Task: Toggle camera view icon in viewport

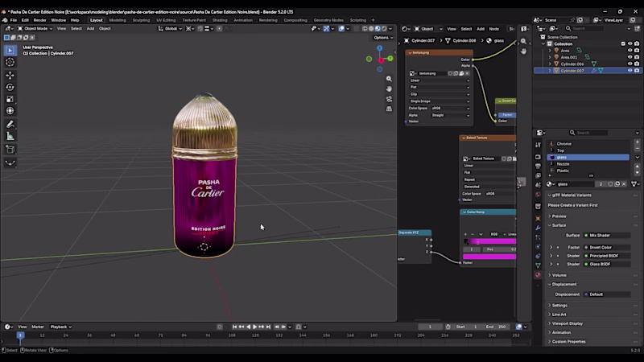Action: coord(389,99)
